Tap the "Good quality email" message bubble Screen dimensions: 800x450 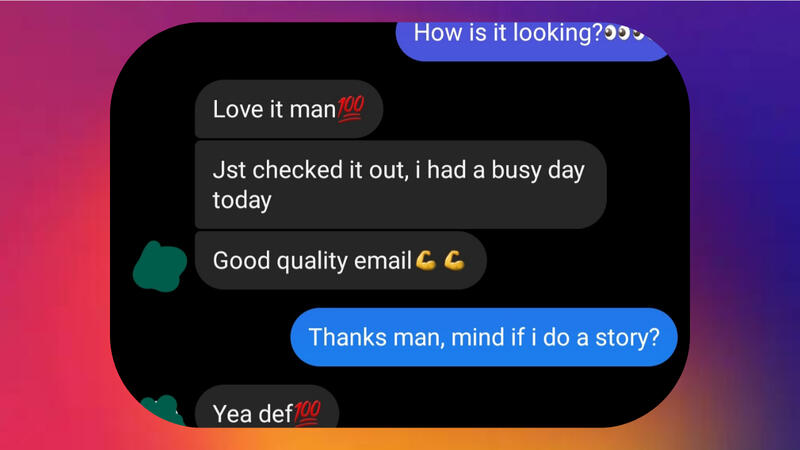pyautogui.click(x=340, y=260)
